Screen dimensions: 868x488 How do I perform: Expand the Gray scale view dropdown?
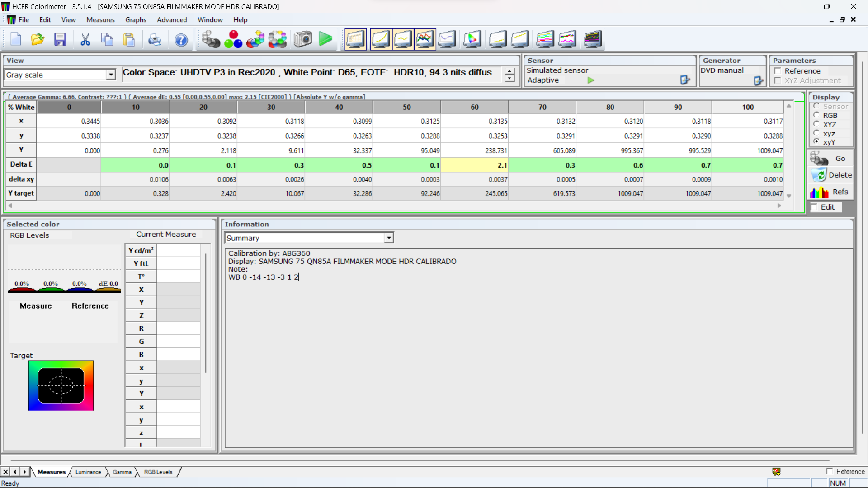[x=111, y=75]
